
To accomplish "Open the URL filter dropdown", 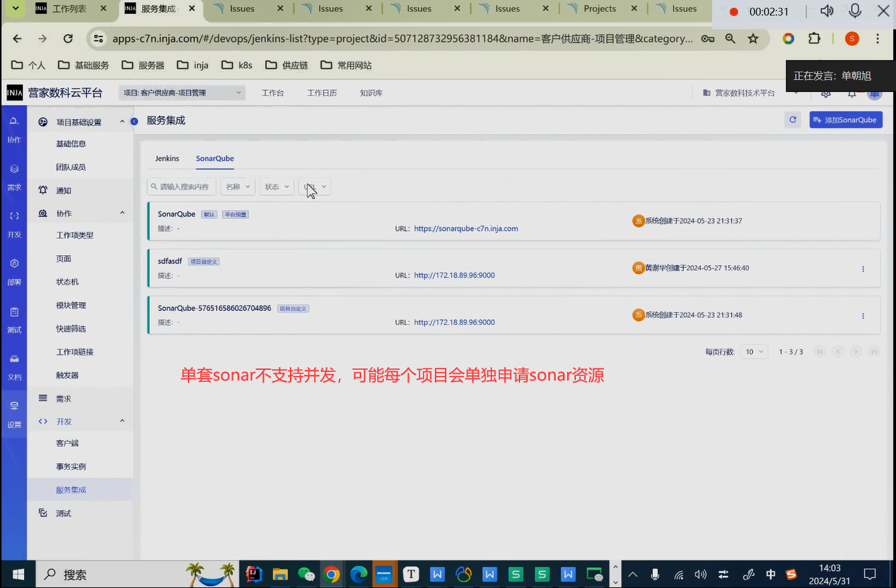I will 315,187.
